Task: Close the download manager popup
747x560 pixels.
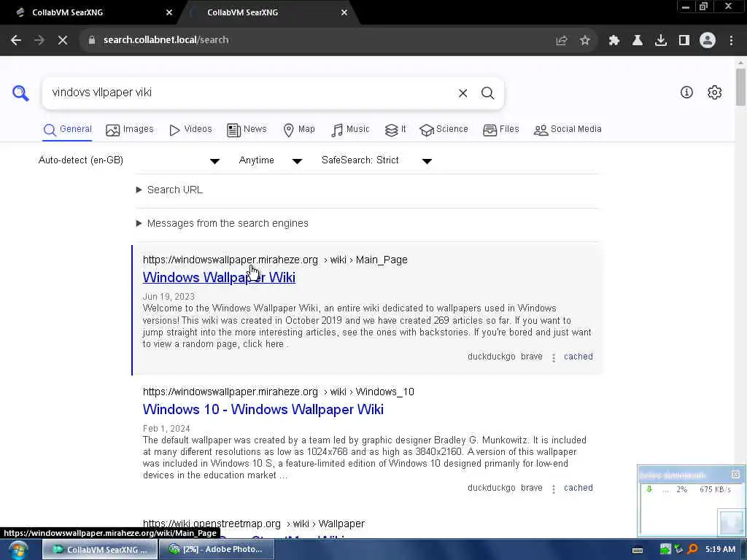Action: coord(735,474)
